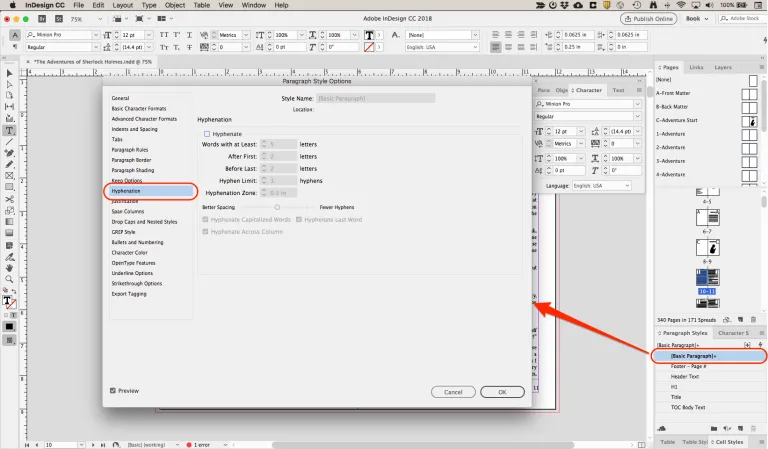768x449 pixels.
Task: Open the Layout menu
Action: (122, 5)
